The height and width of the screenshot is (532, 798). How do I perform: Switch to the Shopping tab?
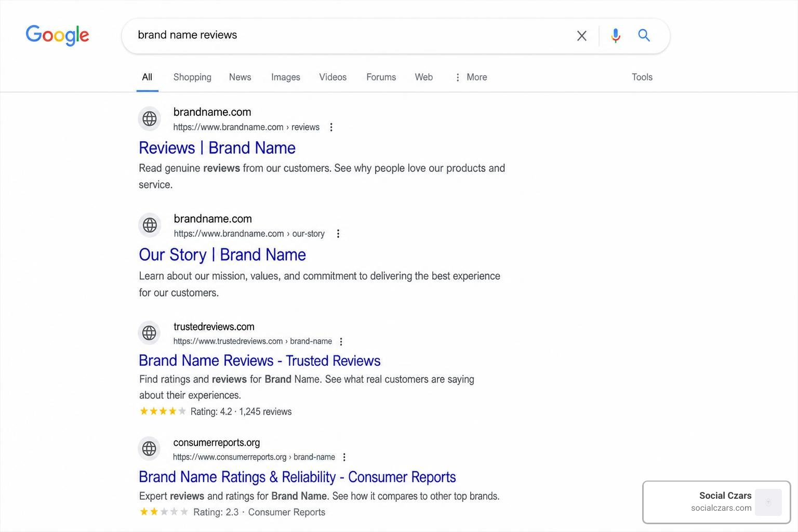pyautogui.click(x=192, y=77)
